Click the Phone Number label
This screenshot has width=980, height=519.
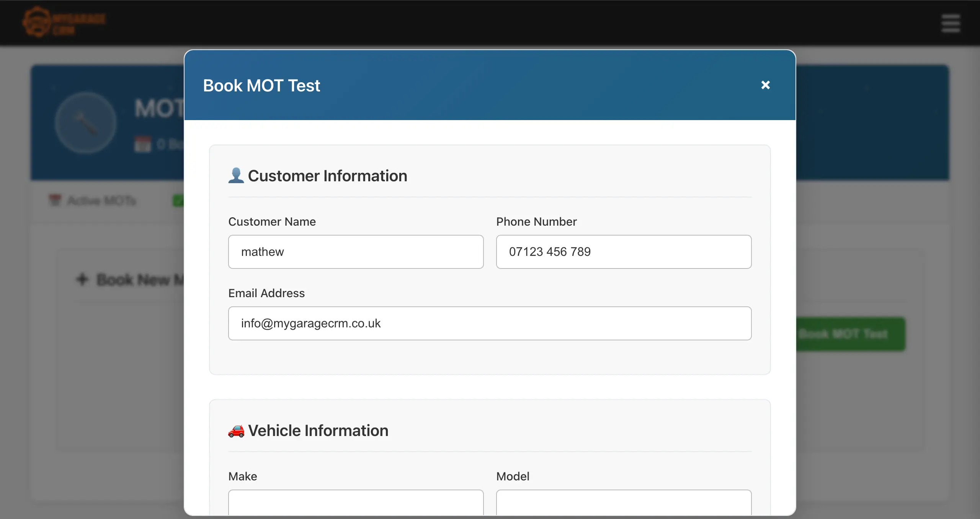click(536, 221)
